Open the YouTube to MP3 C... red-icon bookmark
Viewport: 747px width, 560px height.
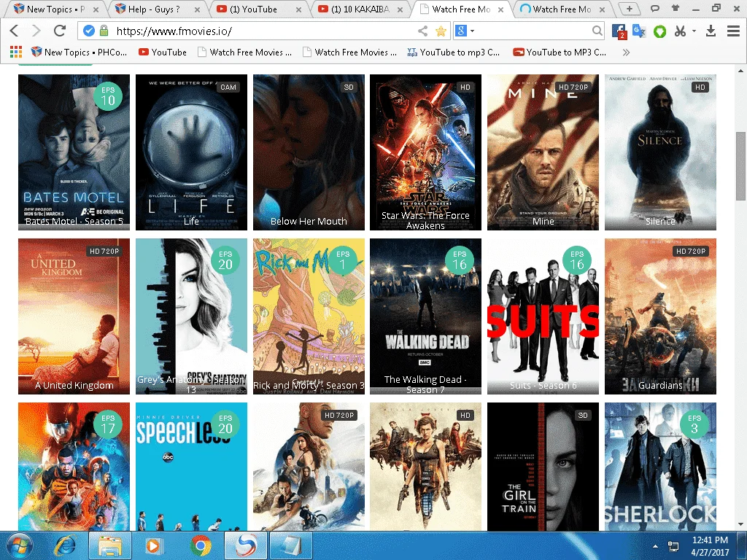(560, 52)
